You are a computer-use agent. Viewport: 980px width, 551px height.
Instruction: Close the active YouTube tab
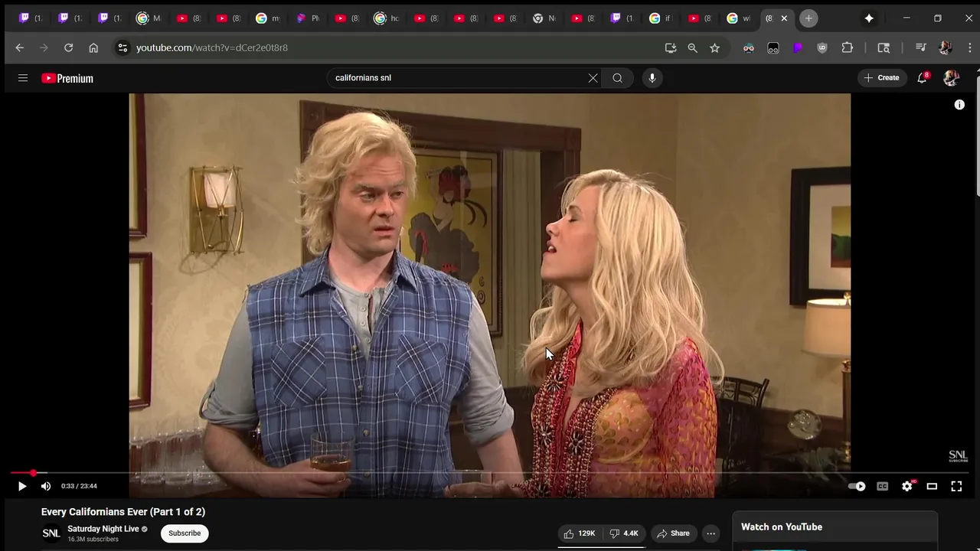pos(784,18)
